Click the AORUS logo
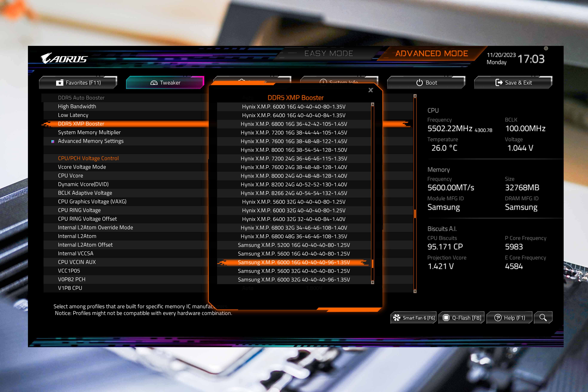This screenshot has width=588, height=392. (x=64, y=59)
